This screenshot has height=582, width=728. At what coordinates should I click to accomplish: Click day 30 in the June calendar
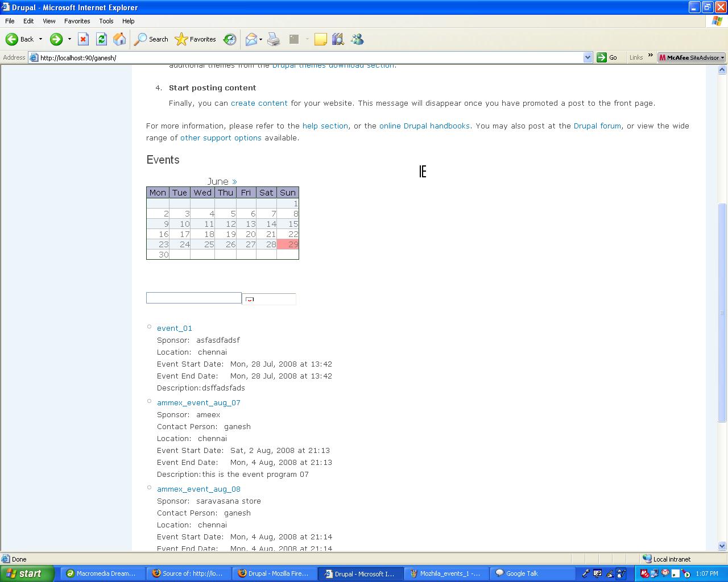click(x=158, y=255)
